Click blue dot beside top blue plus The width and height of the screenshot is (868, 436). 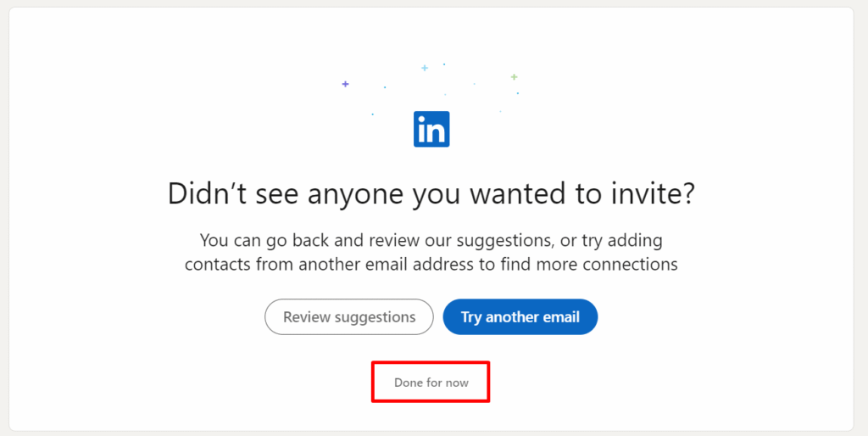coord(444,64)
